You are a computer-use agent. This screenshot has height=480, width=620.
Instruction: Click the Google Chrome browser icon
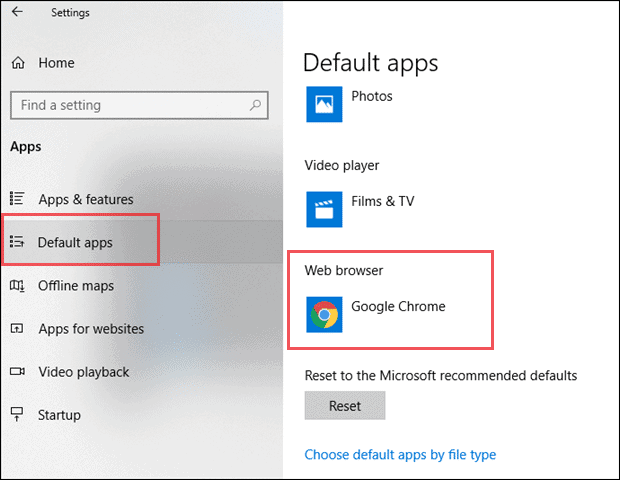pyautogui.click(x=324, y=314)
